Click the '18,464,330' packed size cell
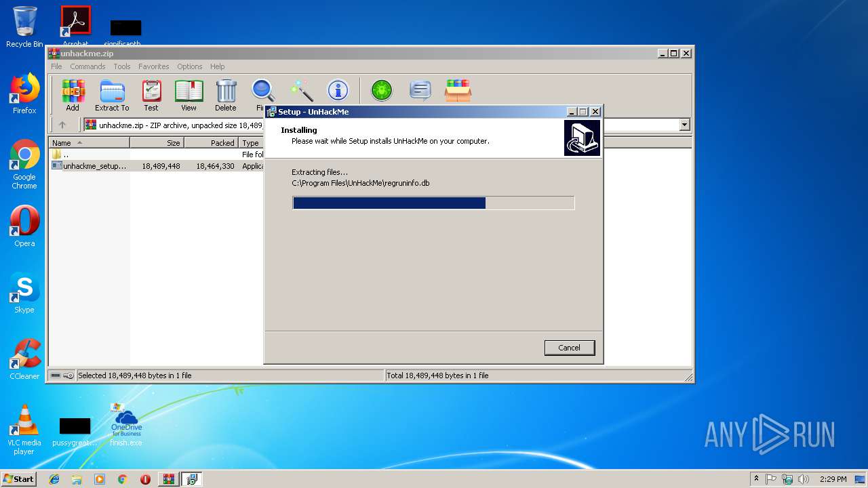The height and width of the screenshot is (488, 868). pos(215,166)
